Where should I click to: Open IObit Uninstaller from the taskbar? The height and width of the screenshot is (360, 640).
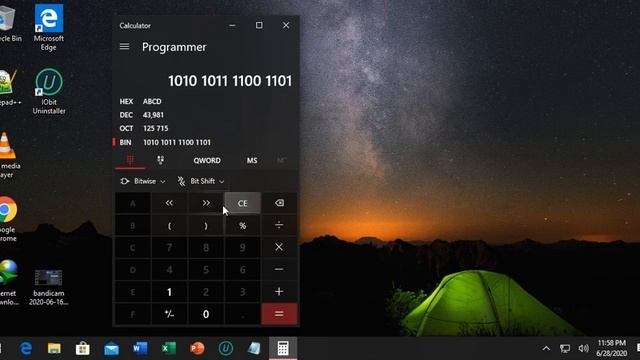click(226, 348)
